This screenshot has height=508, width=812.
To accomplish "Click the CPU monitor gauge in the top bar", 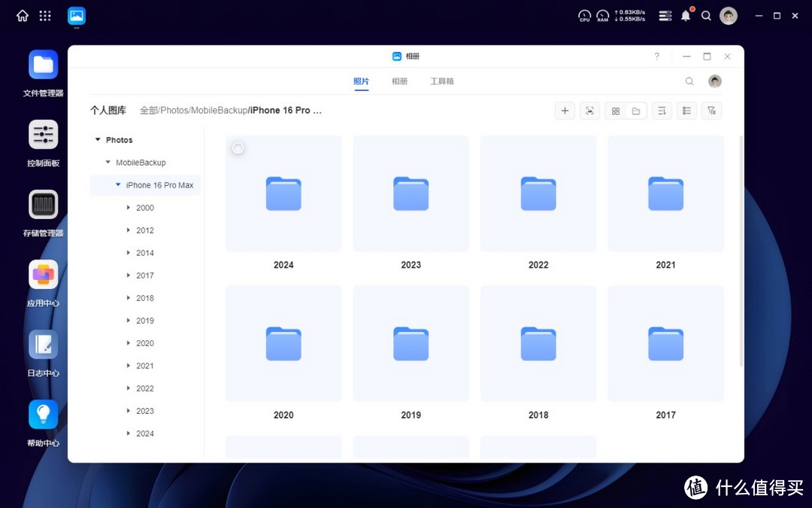I will click(584, 15).
